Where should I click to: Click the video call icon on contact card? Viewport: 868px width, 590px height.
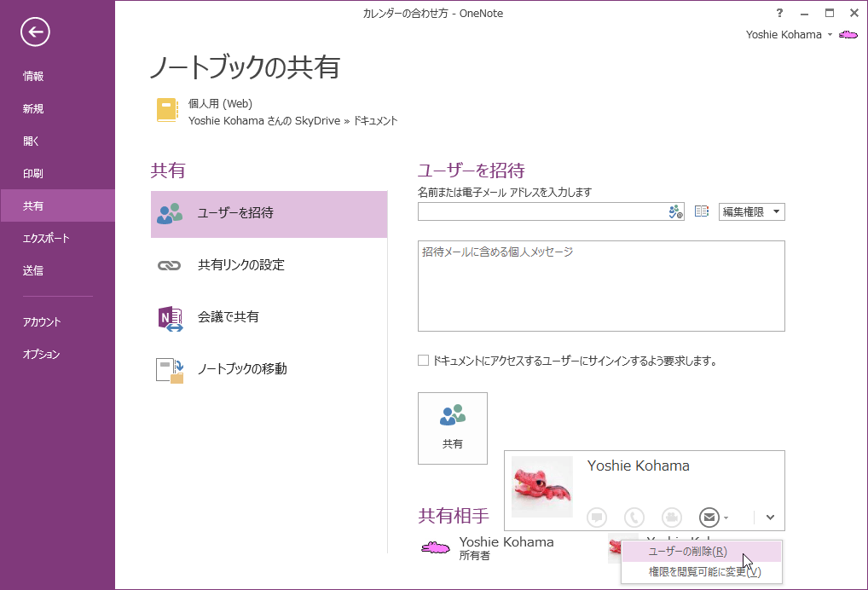[672, 518]
